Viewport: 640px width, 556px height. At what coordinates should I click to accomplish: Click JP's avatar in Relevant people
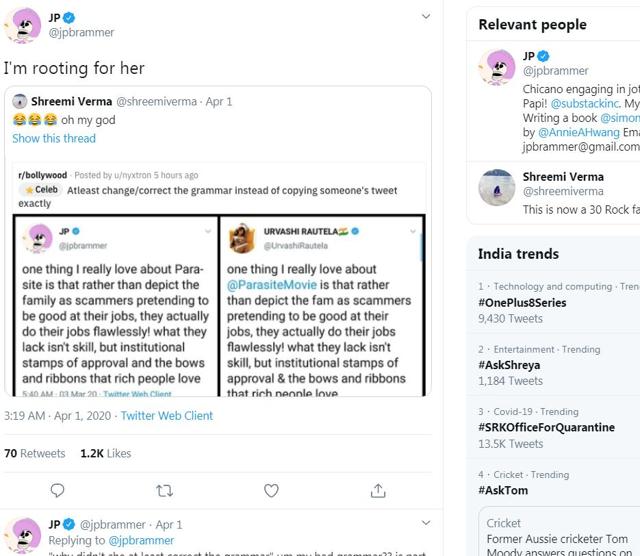click(x=497, y=66)
